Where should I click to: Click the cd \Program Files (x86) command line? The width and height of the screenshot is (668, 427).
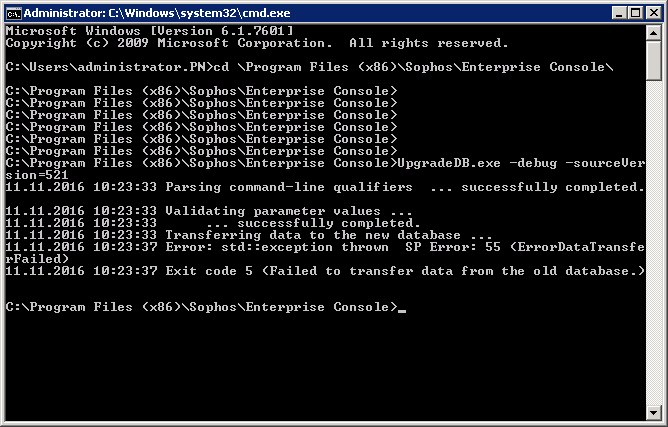(310, 67)
